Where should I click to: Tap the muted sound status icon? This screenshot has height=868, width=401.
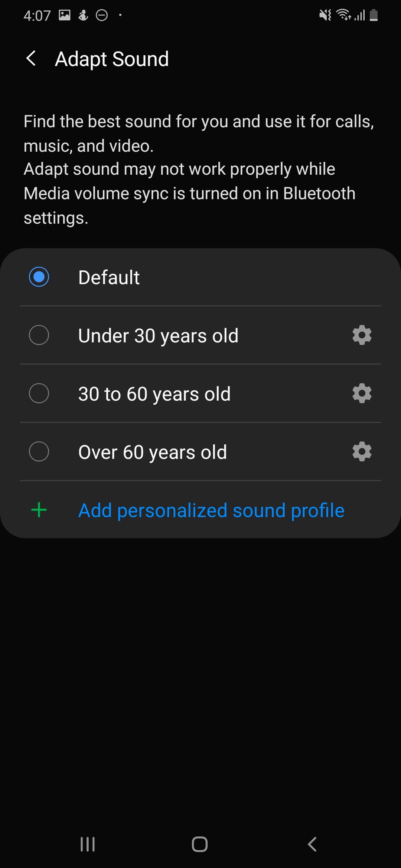(325, 15)
